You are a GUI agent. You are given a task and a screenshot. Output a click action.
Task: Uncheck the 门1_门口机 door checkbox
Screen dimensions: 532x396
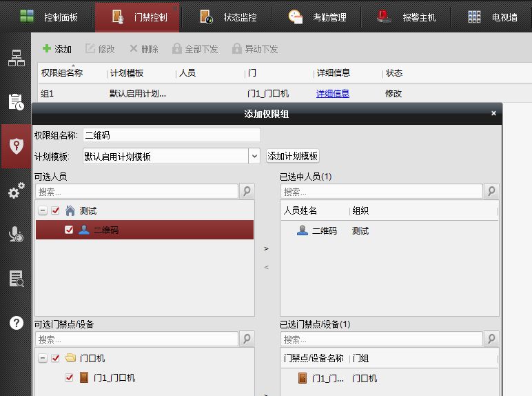pos(69,377)
